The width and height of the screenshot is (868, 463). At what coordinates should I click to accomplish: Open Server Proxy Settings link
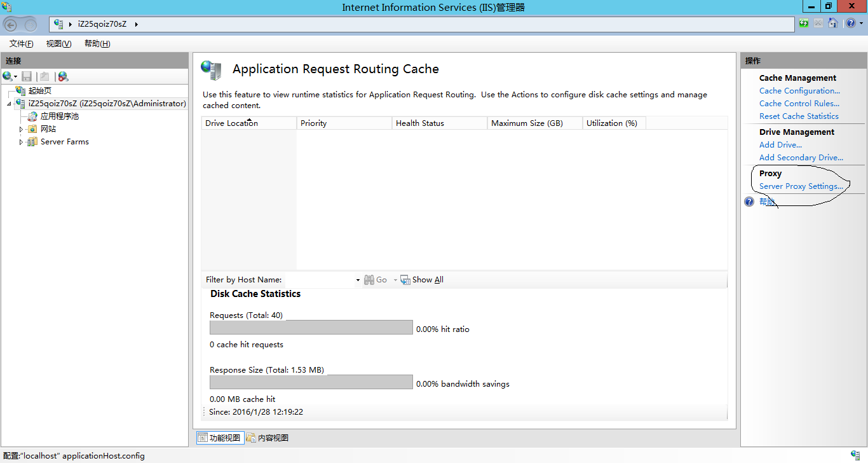[801, 186]
